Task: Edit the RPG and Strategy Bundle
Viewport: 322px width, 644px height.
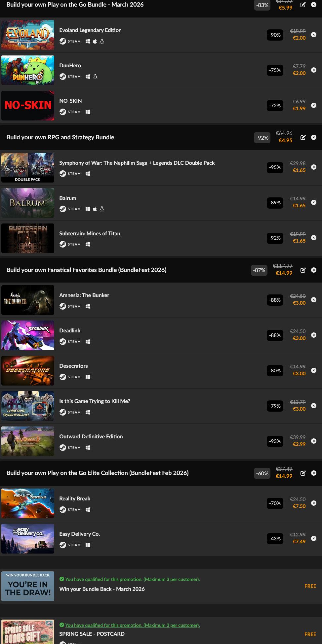Action: [303, 137]
